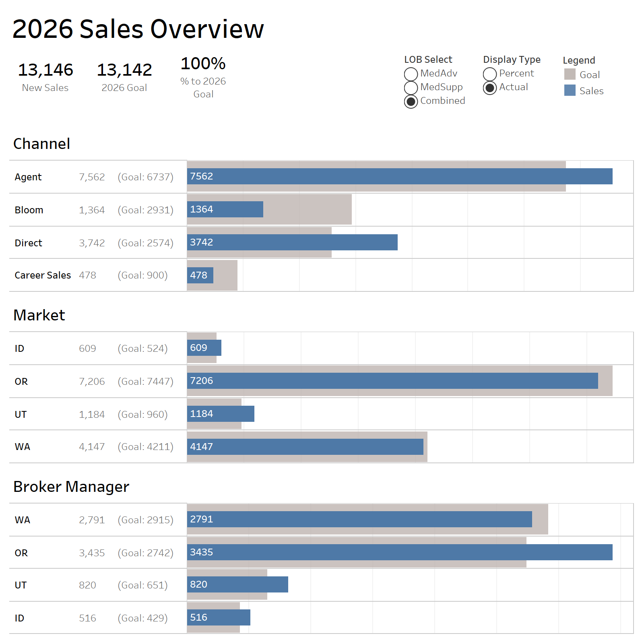Click the Career Sales bar
644x644 pixels.
199,275
